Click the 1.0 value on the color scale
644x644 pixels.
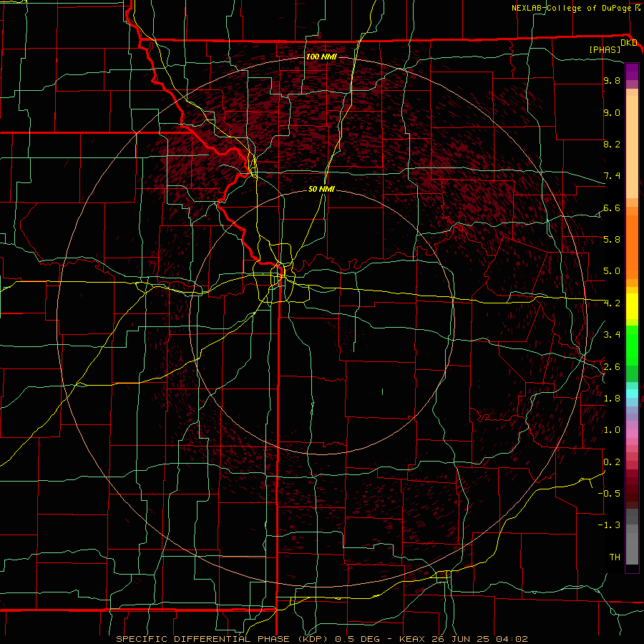point(612,430)
